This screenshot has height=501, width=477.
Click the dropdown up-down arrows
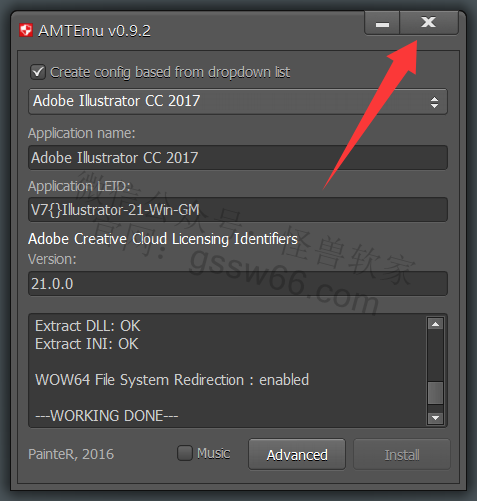tap(434, 102)
